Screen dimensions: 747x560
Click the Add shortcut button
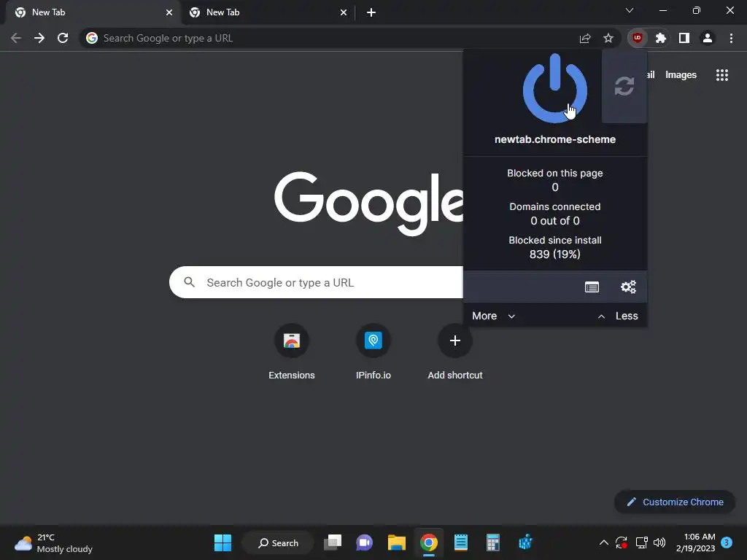tap(455, 352)
